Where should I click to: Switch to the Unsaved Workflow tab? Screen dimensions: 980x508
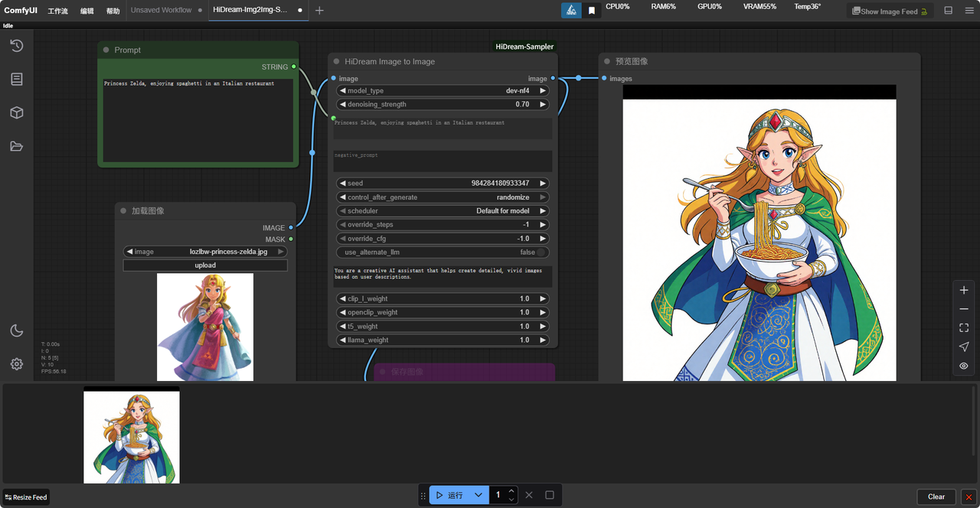point(161,11)
